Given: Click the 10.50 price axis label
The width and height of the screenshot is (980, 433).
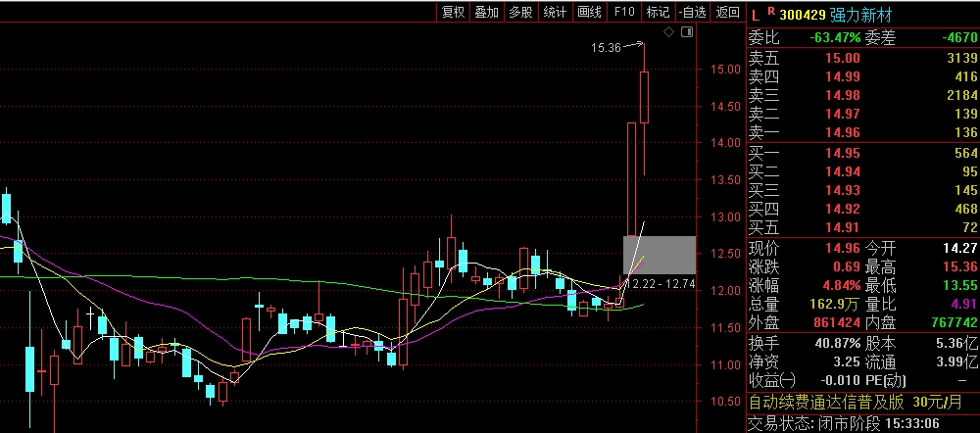Looking at the screenshot, I should click(x=725, y=402).
